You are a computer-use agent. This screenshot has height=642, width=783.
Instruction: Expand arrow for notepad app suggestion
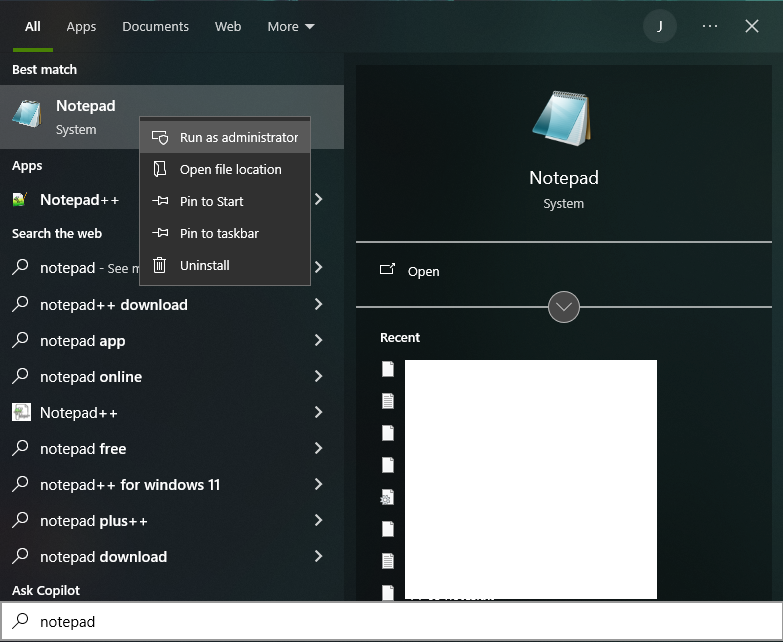[x=319, y=340]
